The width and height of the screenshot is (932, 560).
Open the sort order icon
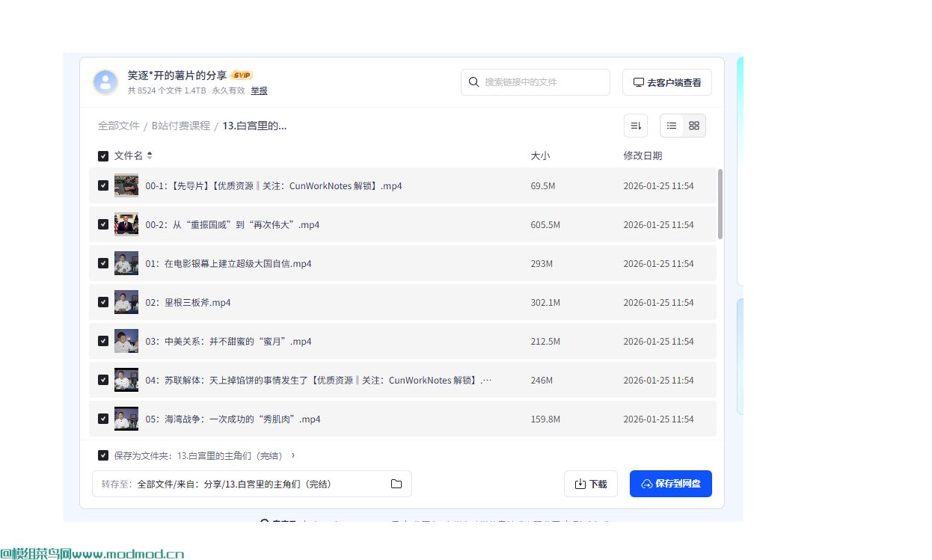(x=635, y=126)
